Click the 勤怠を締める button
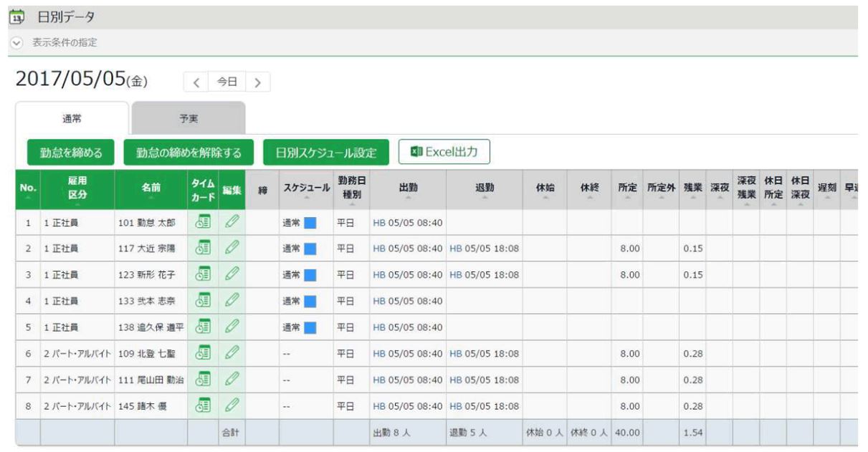The height and width of the screenshot is (452, 868). pyautogui.click(x=70, y=152)
